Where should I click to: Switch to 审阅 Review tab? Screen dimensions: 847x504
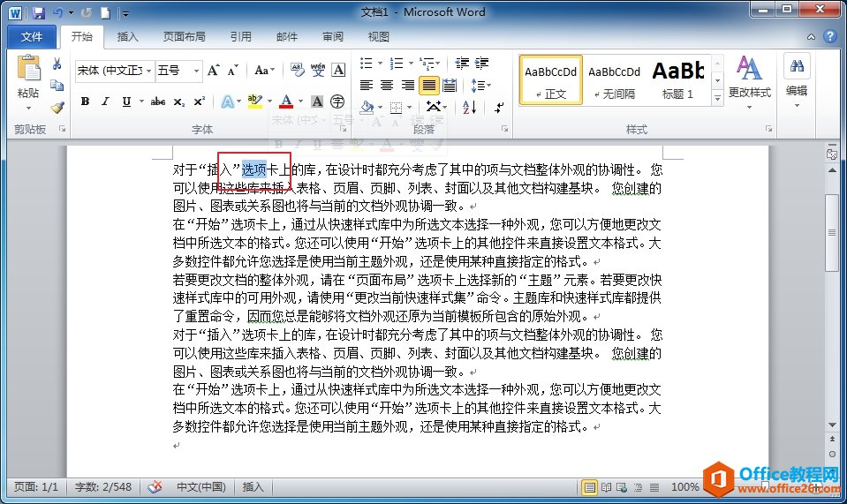click(x=333, y=37)
